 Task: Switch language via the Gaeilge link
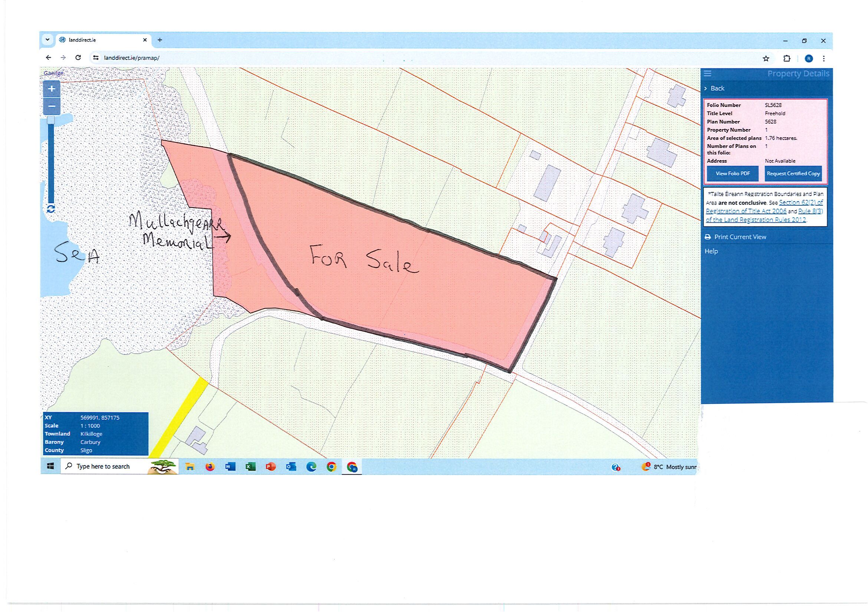pyautogui.click(x=54, y=73)
